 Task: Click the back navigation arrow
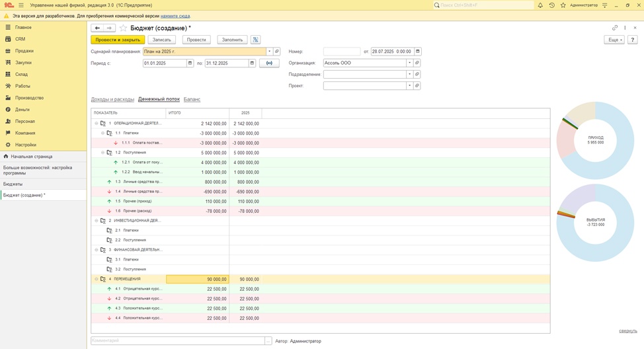click(x=97, y=28)
